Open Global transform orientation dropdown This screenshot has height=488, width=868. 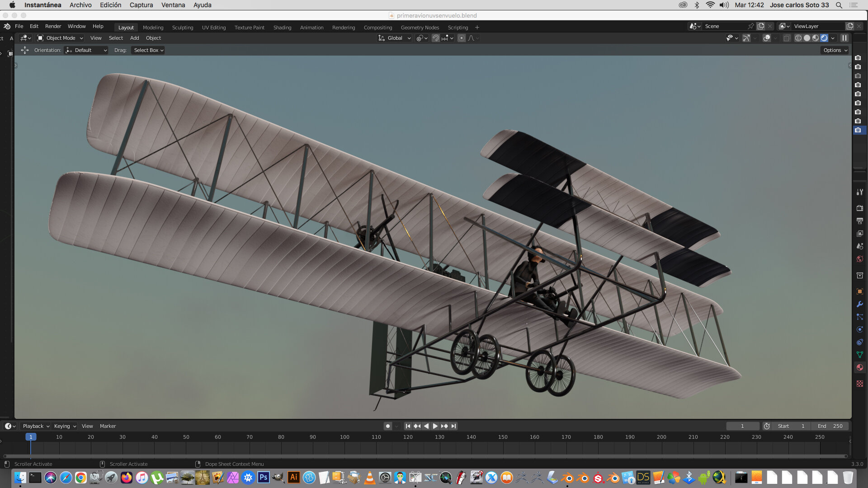(395, 38)
